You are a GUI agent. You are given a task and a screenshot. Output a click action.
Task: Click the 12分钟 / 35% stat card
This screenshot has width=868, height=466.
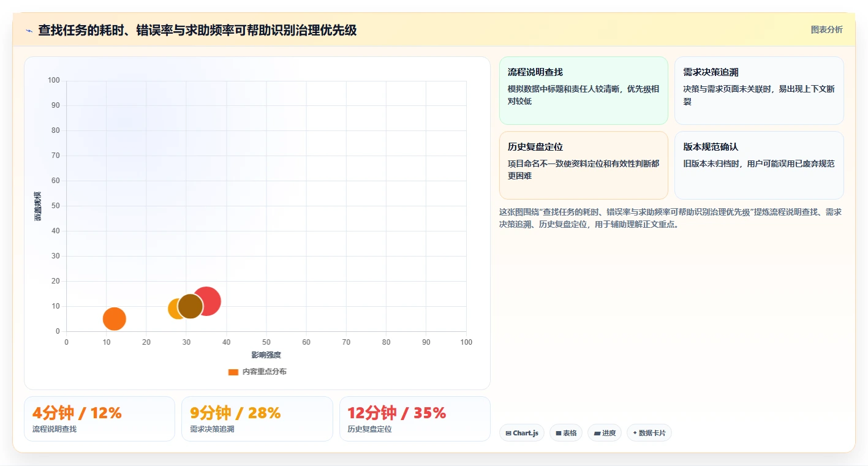pos(415,419)
